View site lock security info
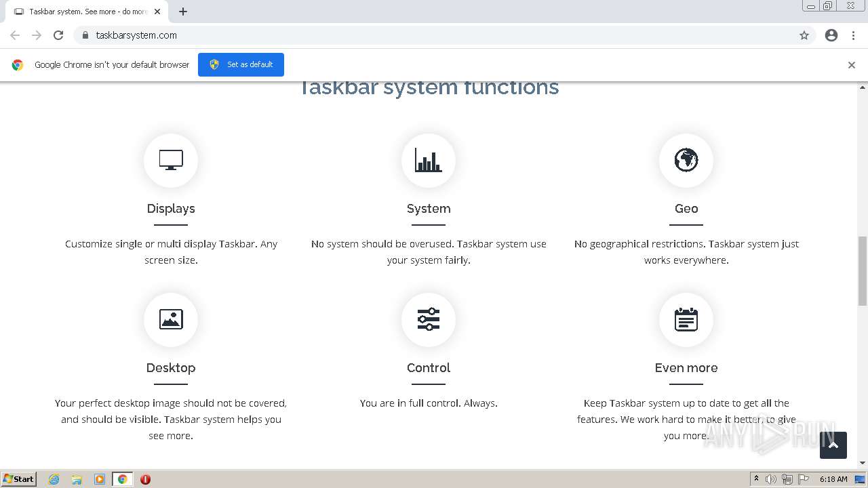Screen dimensions: 868x488 pos(85,35)
